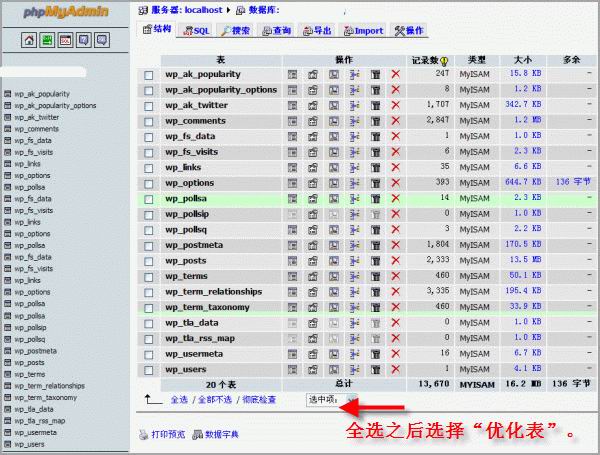Open the MySQL documentation icon beside it
This screenshot has height=455, width=600.
pos(102,40)
